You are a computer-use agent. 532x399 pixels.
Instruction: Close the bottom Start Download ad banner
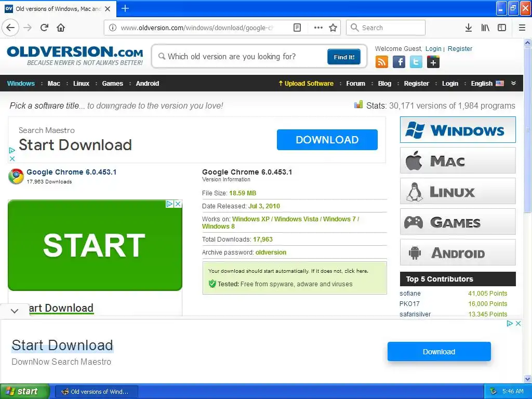[518, 323]
